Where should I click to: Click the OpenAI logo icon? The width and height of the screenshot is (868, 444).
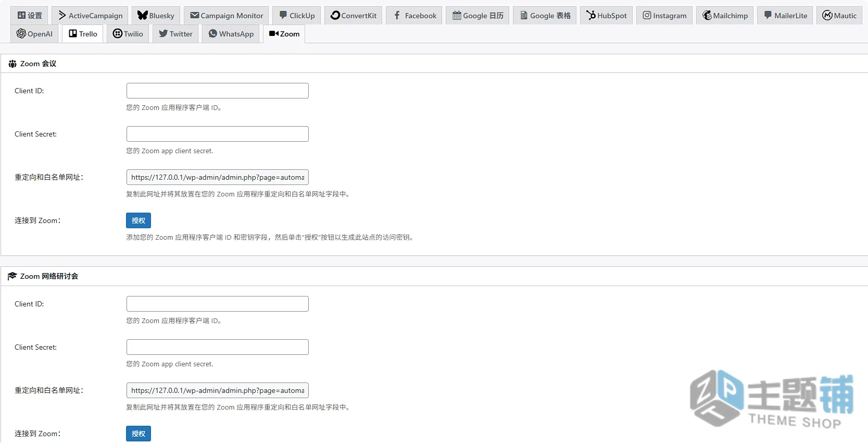[x=21, y=33]
